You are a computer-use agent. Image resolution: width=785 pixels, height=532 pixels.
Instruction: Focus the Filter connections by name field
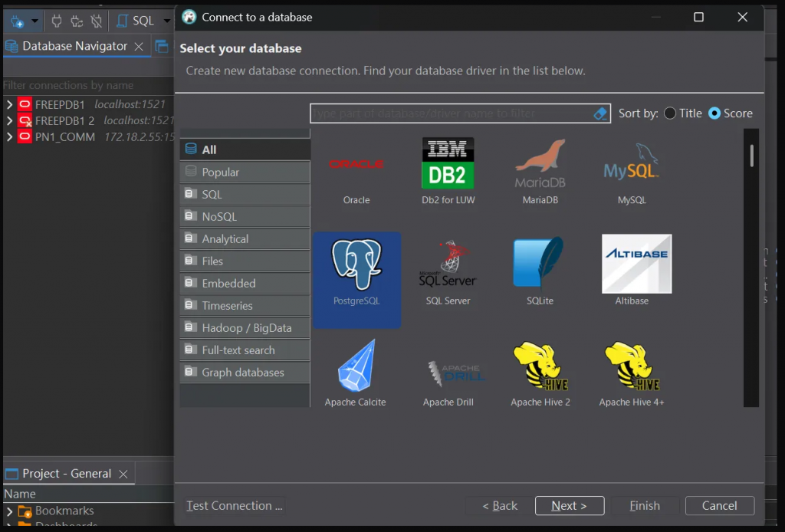coord(88,85)
